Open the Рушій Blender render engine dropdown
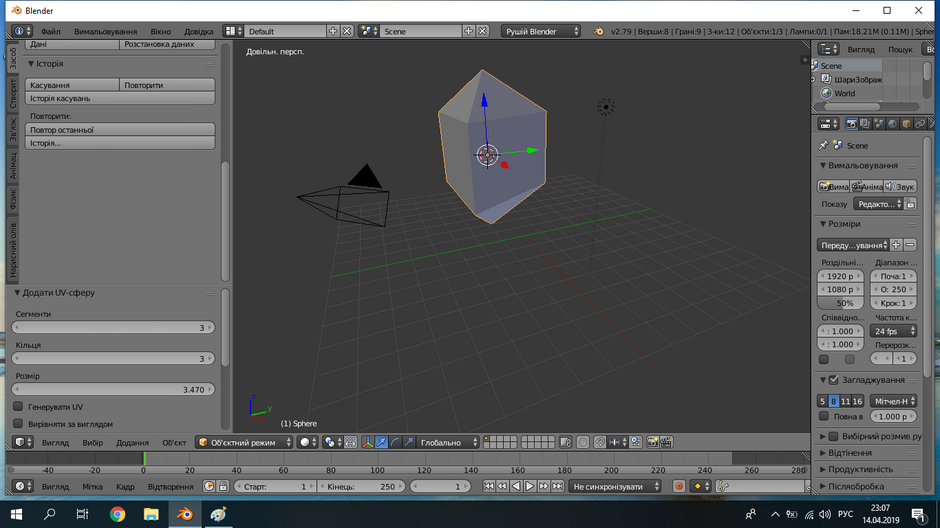The height and width of the screenshot is (528, 940). click(x=541, y=31)
